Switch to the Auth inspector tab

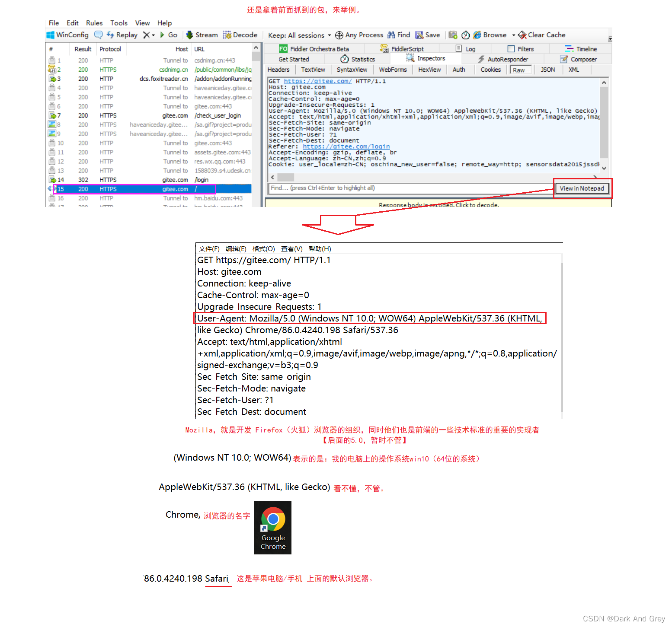(x=459, y=70)
